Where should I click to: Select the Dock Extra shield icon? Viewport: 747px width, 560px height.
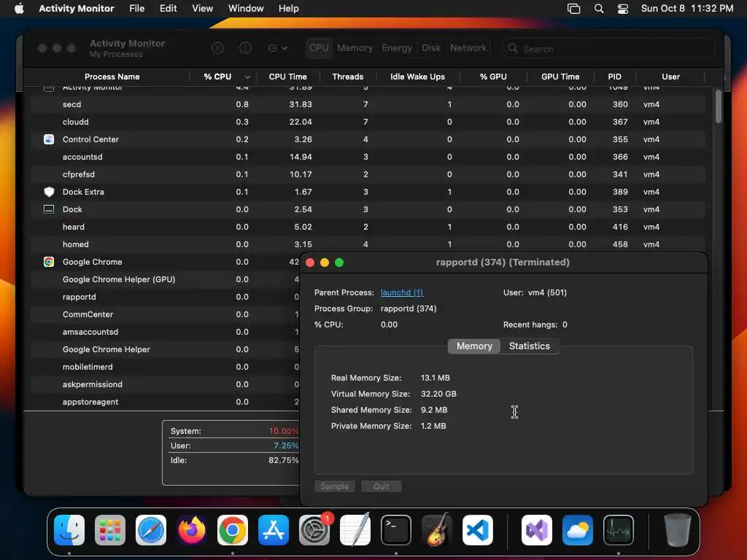[x=49, y=192]
